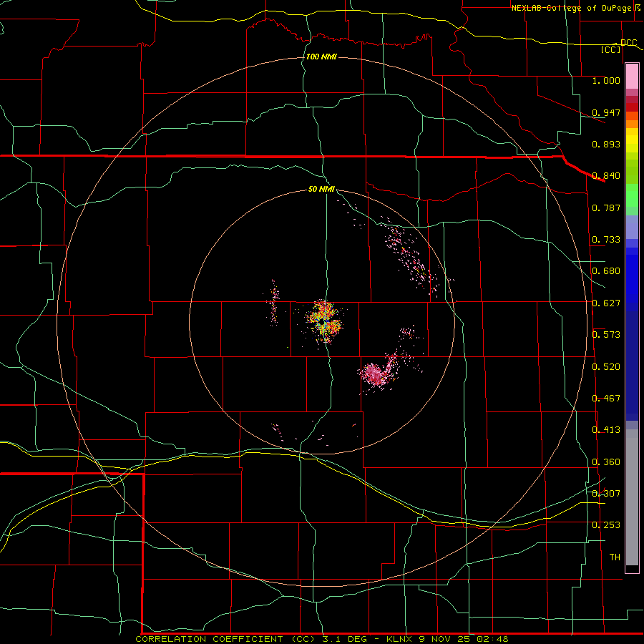Click the TH threshold label

tap(615, 557)
